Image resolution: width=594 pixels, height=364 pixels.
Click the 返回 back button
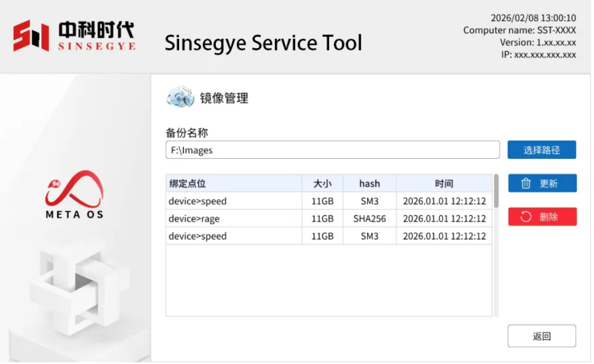542,336
